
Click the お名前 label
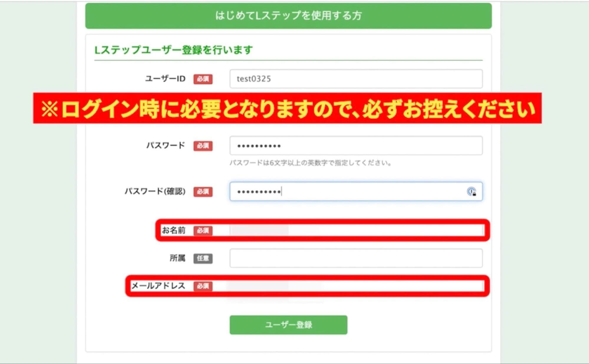tap(174, 230)
